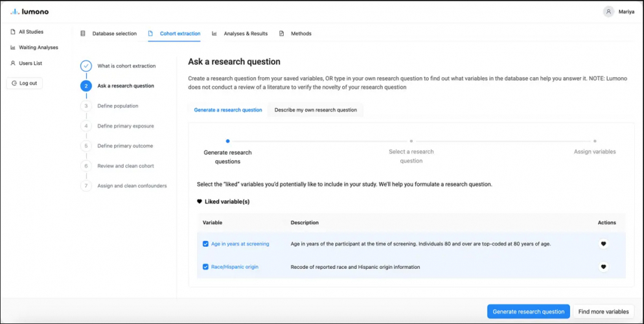Unlike Race/Hispanic origin heart icon
This screenshot has height=324, width=644.
pos(603,267)
